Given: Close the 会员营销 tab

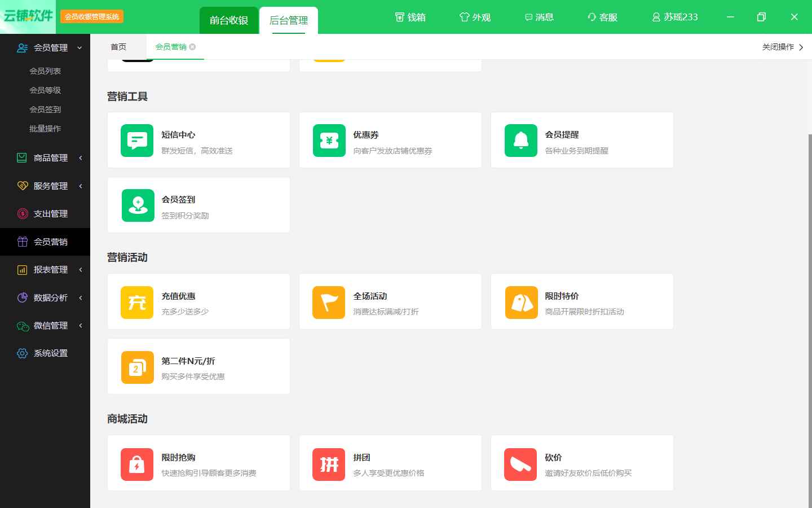Looking at the screenshot, I should point(193,47).
